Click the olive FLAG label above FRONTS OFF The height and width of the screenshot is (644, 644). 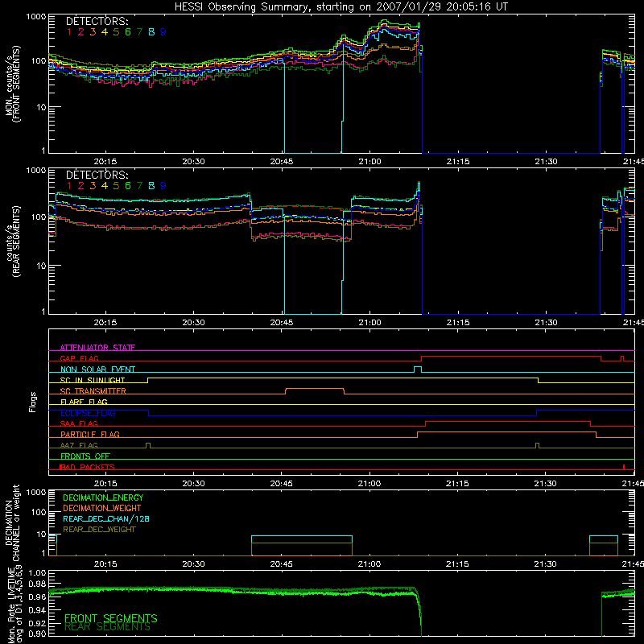coord(79,445)
